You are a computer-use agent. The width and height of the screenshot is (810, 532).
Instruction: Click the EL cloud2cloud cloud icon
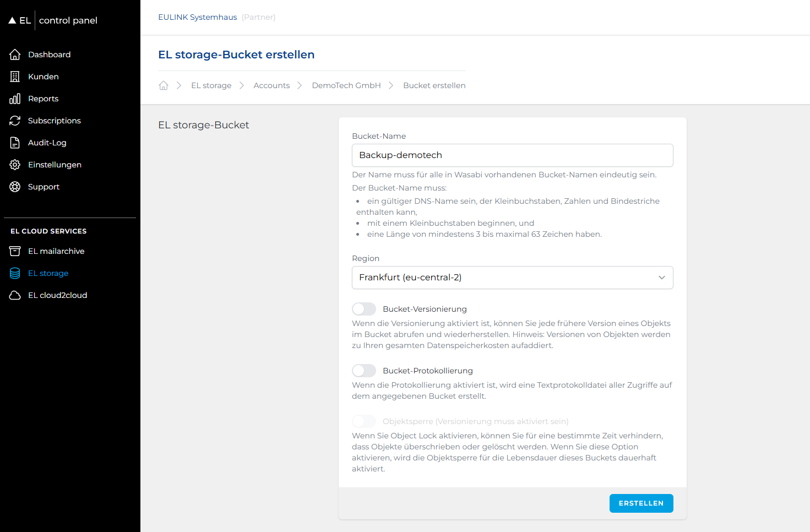[15, 295]
